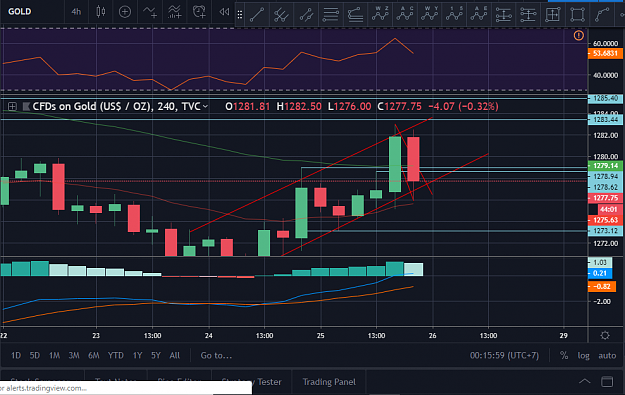The width and height of the screenshot is (625, 395).
Task: Click the change value -4.07 (-0.32%)
Action: tap(463, 106)
